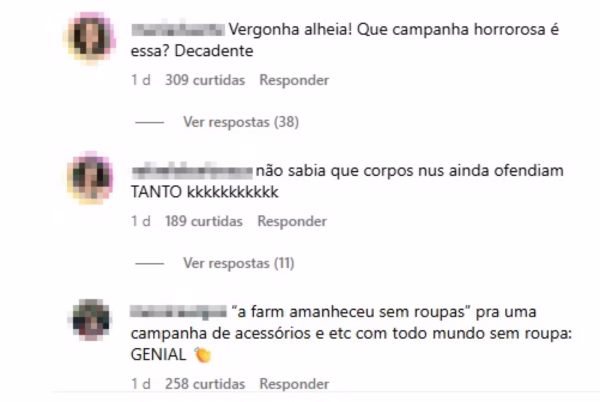Screen dimensions: 600x402
Task: Expand Ver respostas (11)
Action: (x=238, y=263)
